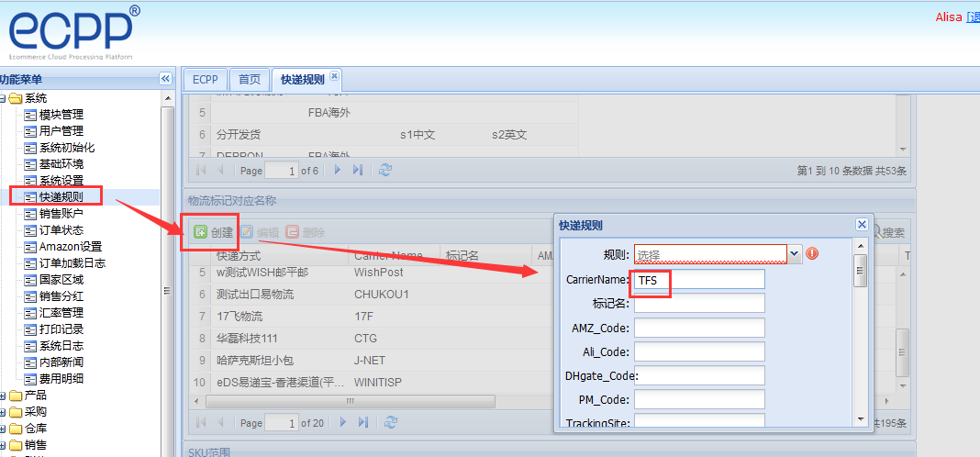Open the 规则 dropdown list
Image resolution: width=980 pixels, height=457 pixels.
coord(795,254)
